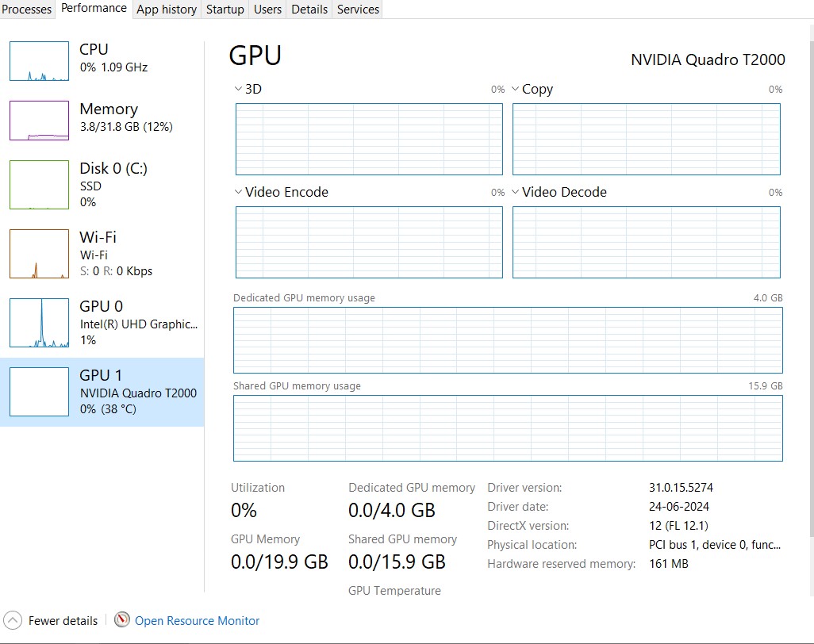Select GPU 0 Intel UHD Graphics

point(138,323)
